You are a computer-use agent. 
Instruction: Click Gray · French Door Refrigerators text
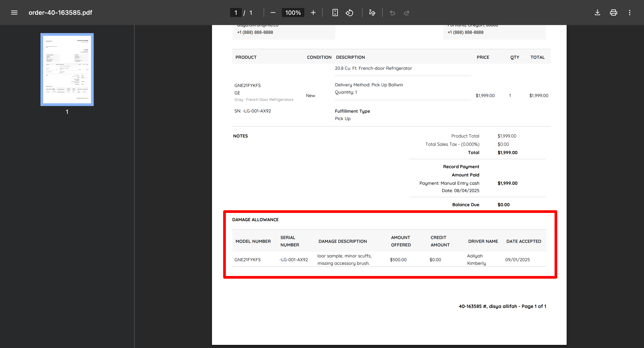(264, 100)
